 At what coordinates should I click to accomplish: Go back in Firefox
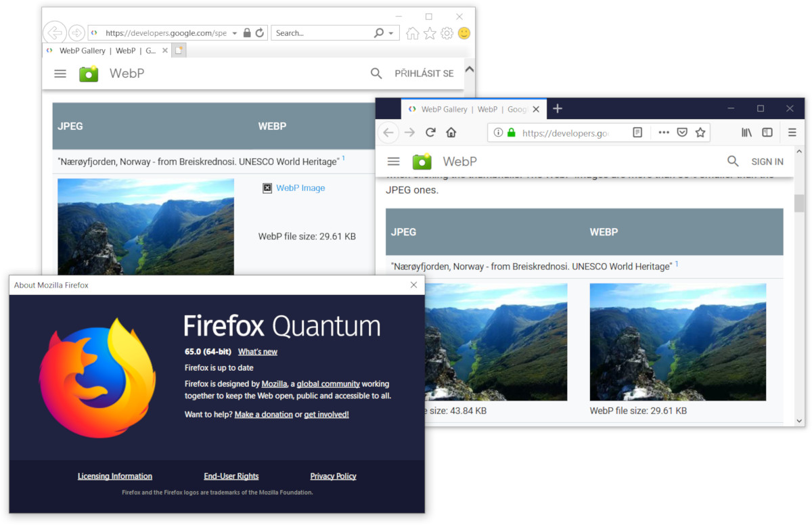click(x=388, y=133)
